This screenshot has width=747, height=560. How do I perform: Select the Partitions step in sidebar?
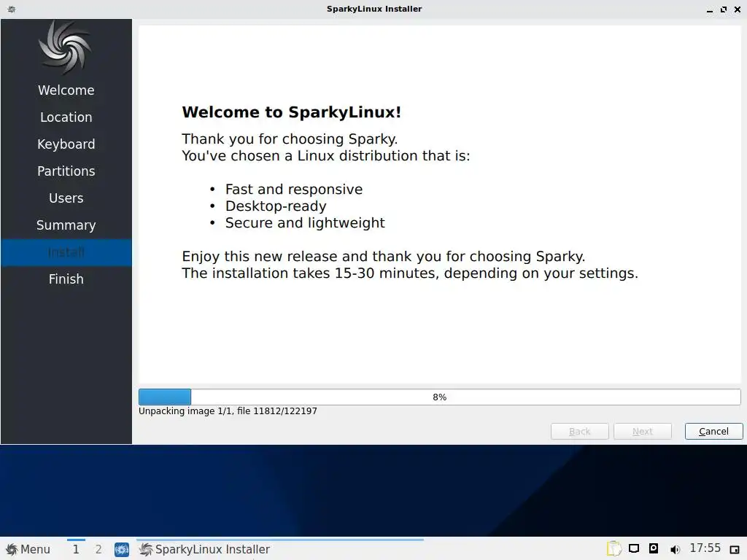point(66,171)
